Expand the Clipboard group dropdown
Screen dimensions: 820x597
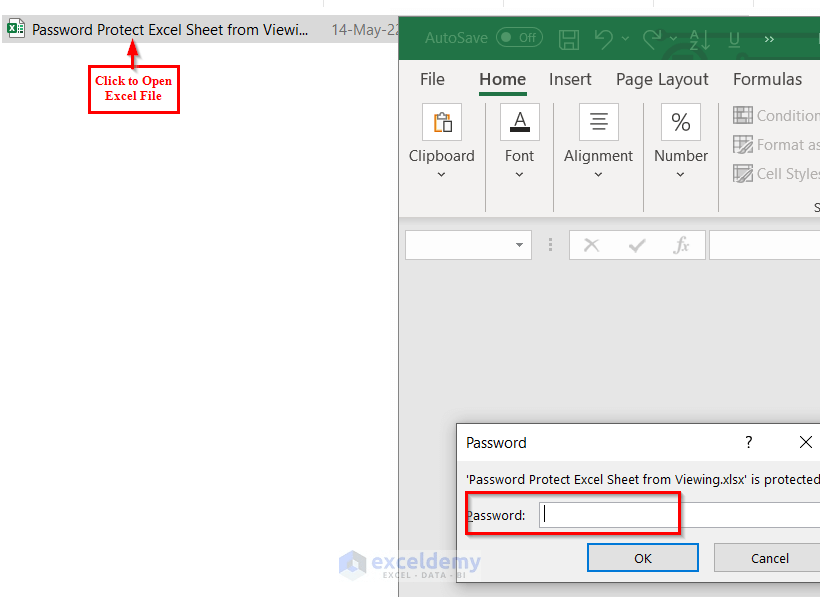click(442, 176)
